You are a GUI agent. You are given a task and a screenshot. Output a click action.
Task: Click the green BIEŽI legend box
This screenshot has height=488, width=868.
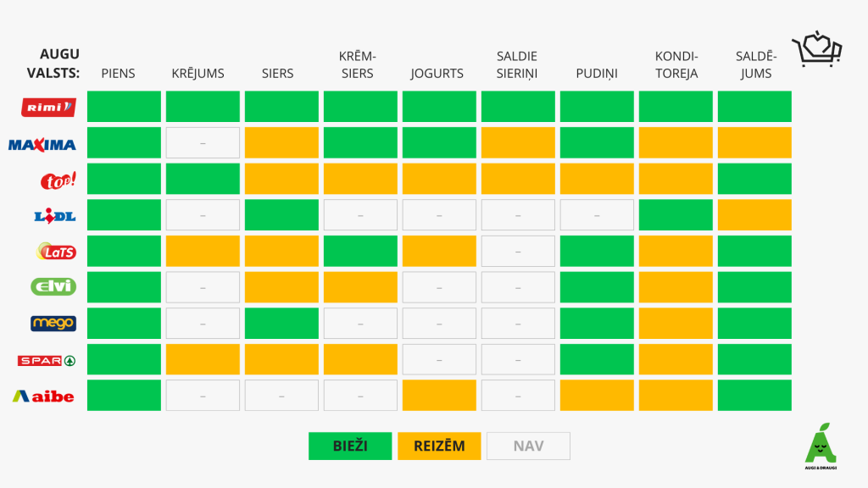[x=350, y=446]
